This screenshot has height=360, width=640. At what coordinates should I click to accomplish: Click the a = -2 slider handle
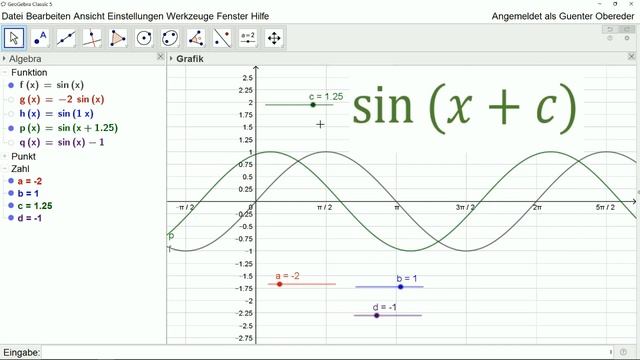click(280, 284)
